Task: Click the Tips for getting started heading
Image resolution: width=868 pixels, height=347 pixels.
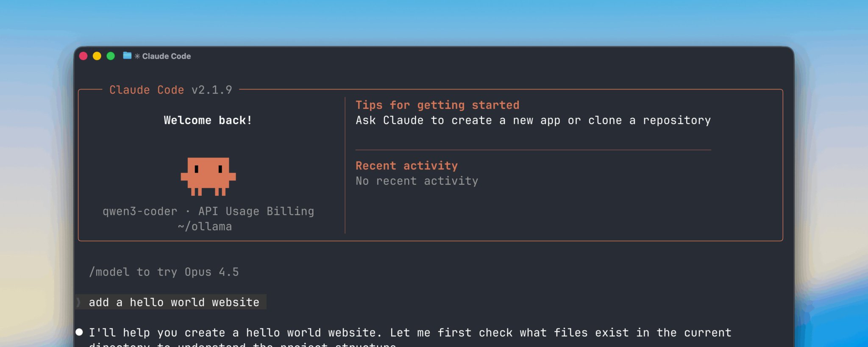Action: click(x=437, y=105)
